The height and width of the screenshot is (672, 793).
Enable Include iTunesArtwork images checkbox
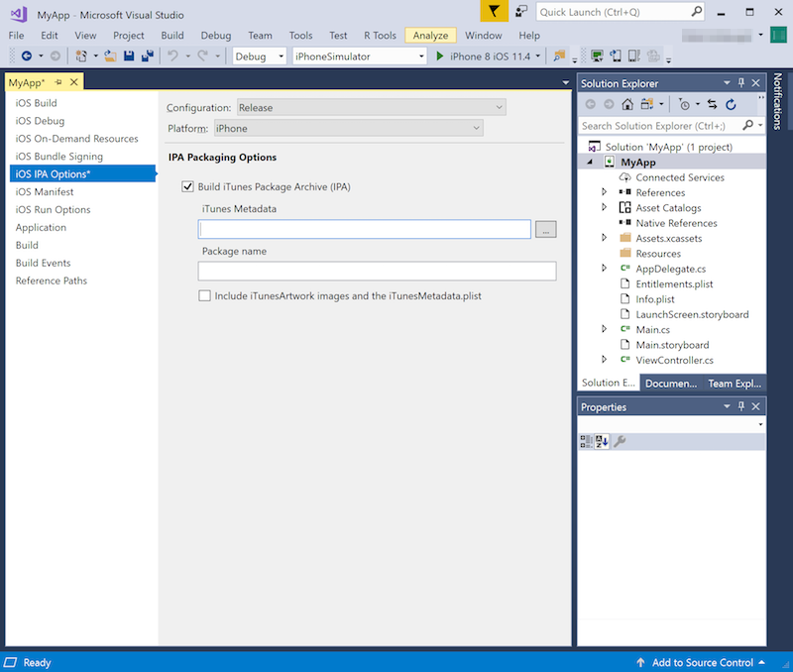pos(204,295)
